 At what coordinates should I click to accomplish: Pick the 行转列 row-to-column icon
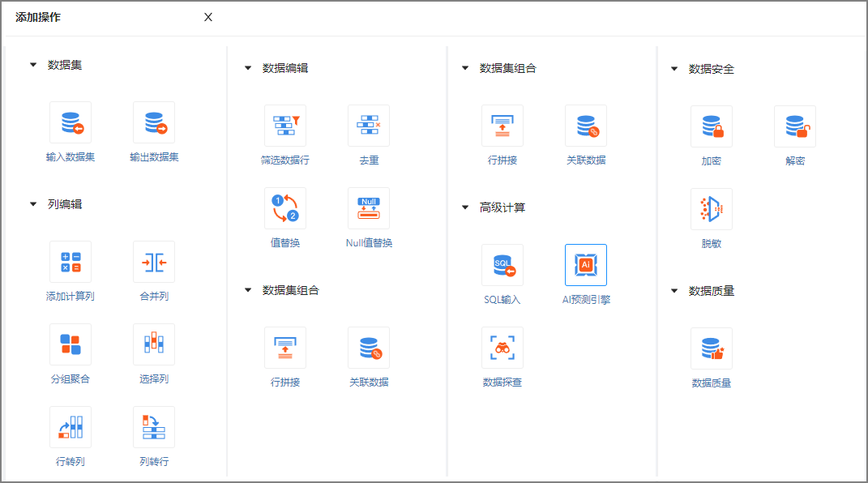coord(71,427)
